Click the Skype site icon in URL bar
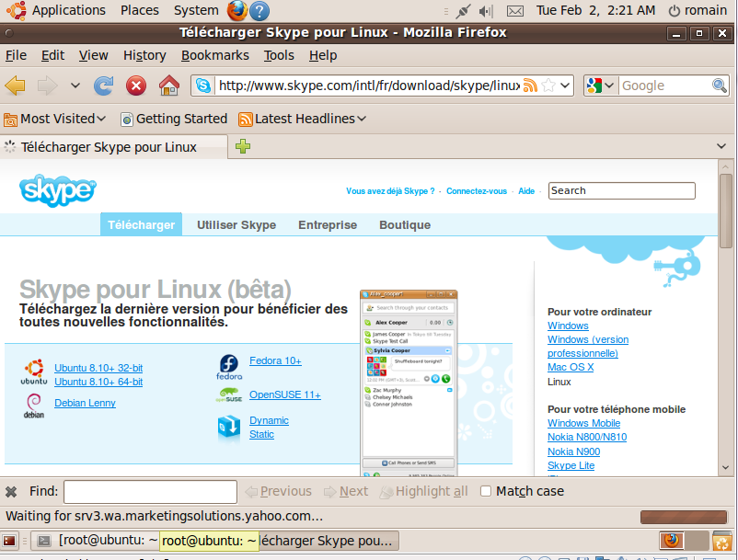This screenshot has height=560, width=738. (203, 86)
